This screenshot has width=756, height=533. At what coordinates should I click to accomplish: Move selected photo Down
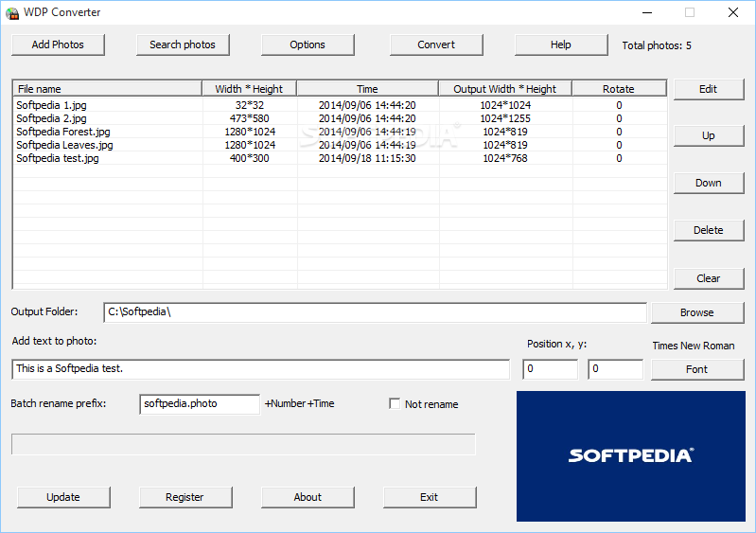(709, 184)
